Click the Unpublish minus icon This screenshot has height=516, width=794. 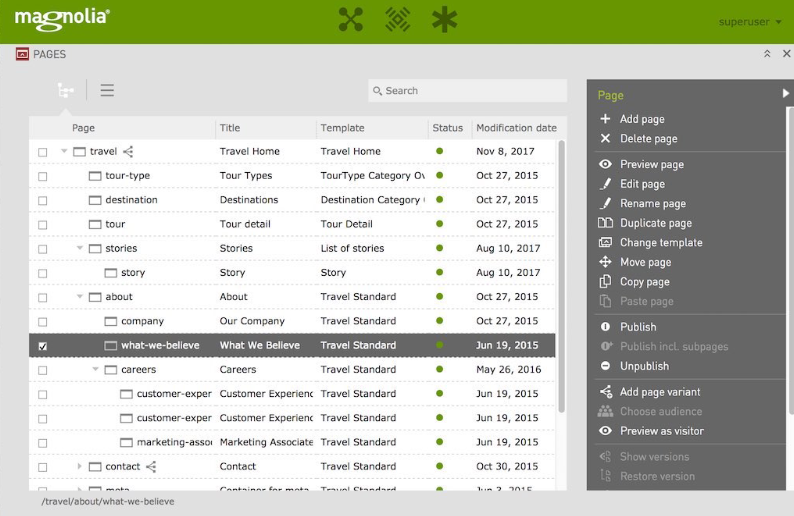pos(605,366)
